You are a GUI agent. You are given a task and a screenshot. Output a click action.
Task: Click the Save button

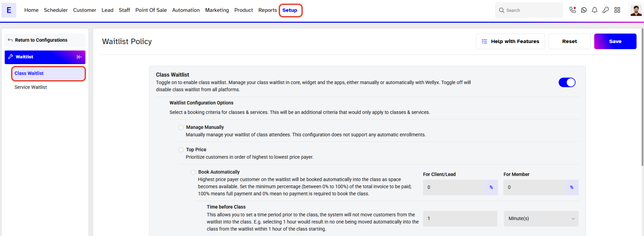coord(615,41)
